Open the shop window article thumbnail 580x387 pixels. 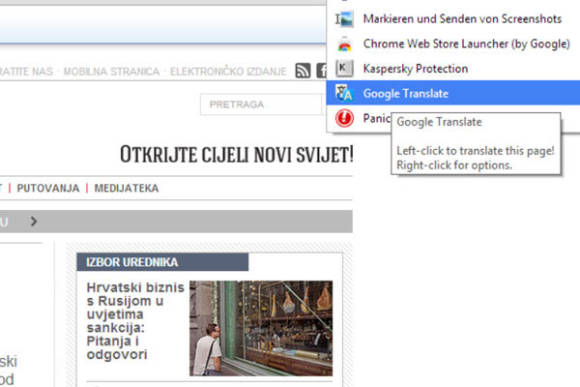[261, 328]
